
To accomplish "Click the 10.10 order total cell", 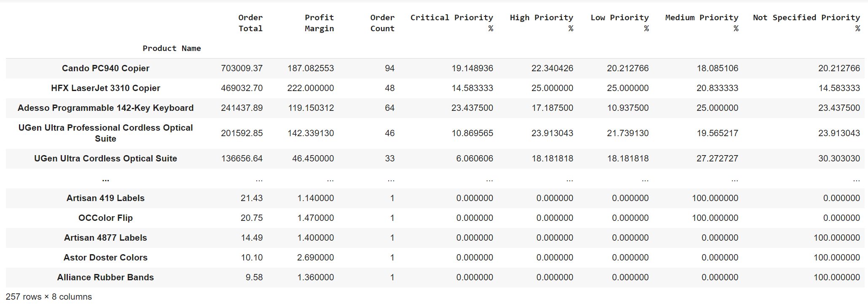I will [252, 258].
